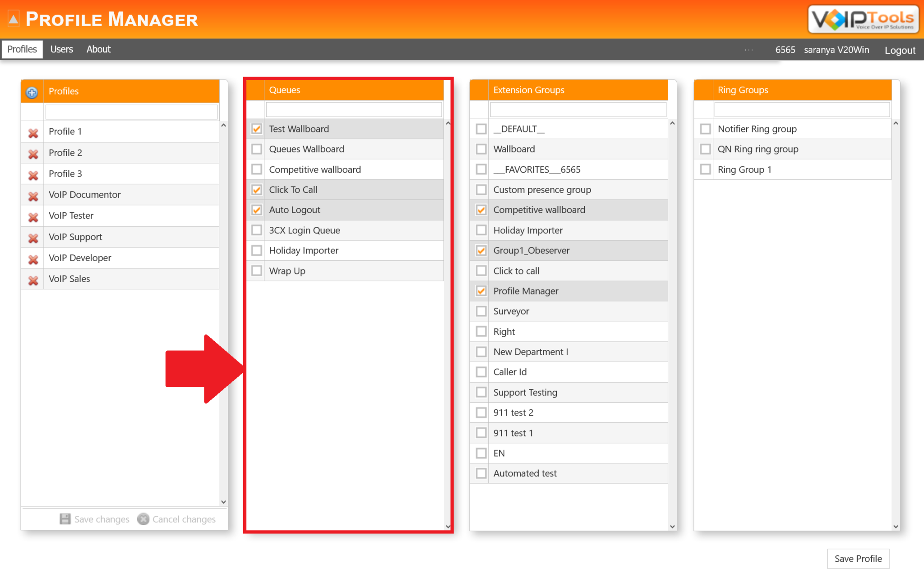
Task: Click Logout
Action: click(900, 50)
